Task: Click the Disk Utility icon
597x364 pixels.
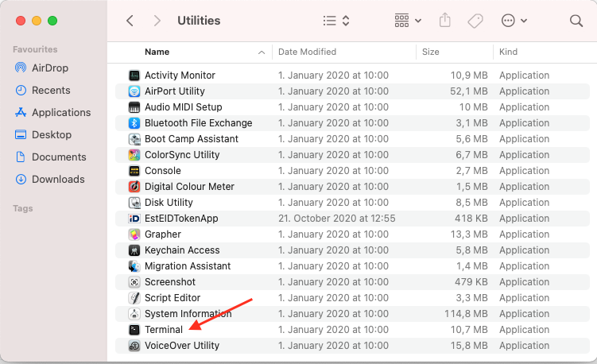Action: [x=134, y=203]
